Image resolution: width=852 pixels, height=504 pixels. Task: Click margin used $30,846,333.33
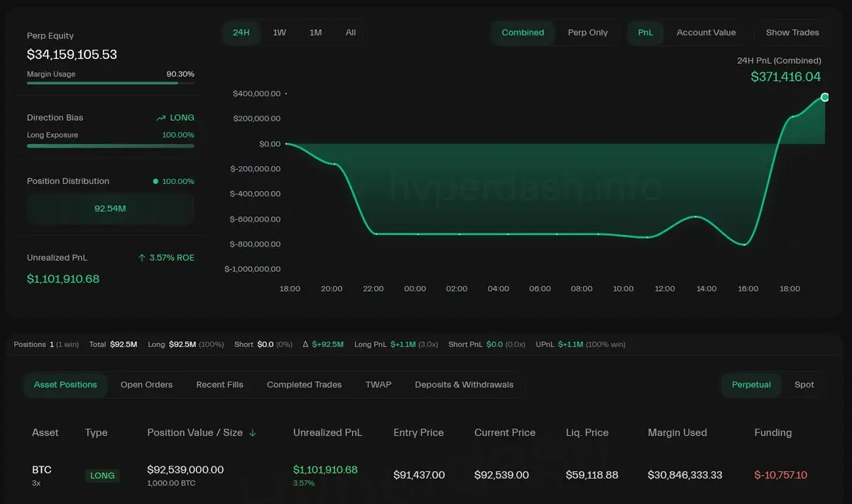pos(684,475)
